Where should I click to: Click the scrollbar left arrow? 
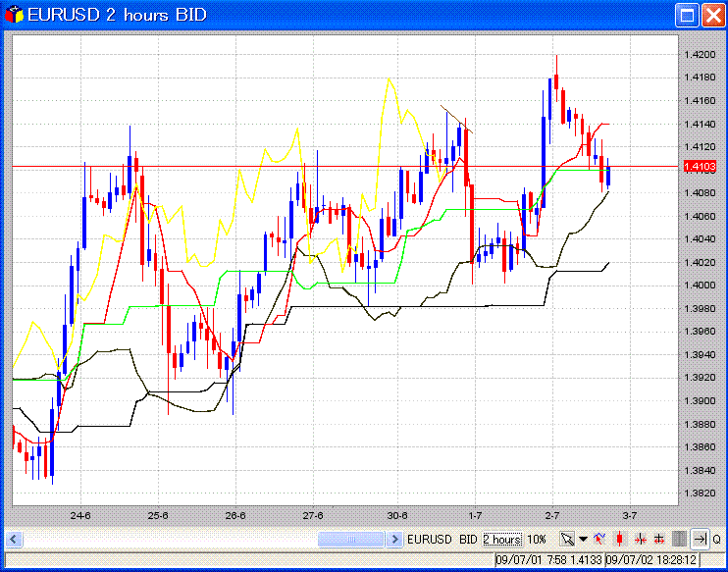coord(14,539)
